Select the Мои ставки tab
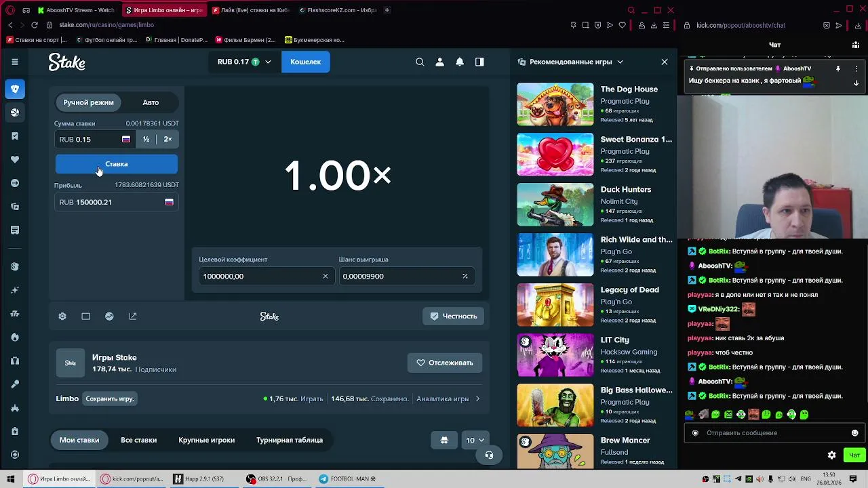Image resolution: width=868 pixels, height=488 pixels. point(79,440)
